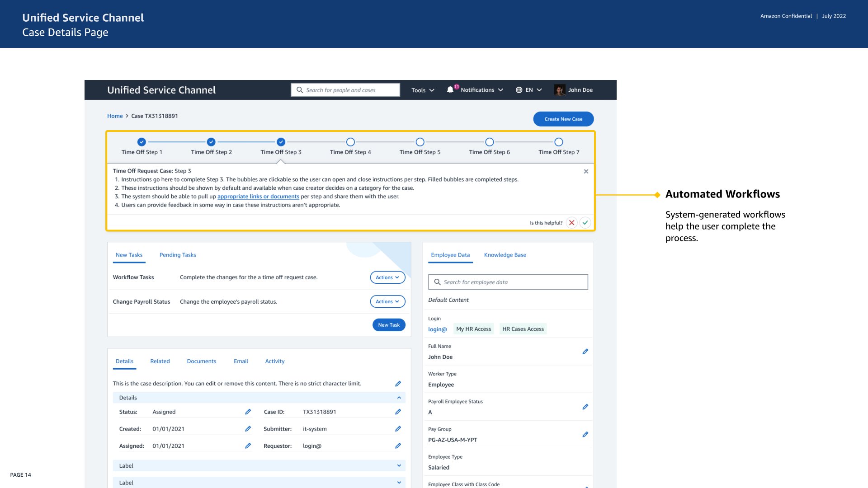Click the notifications bell icon
Viewport: 868px width, 488px height.
pyautogui.click(x=450, y=90)
